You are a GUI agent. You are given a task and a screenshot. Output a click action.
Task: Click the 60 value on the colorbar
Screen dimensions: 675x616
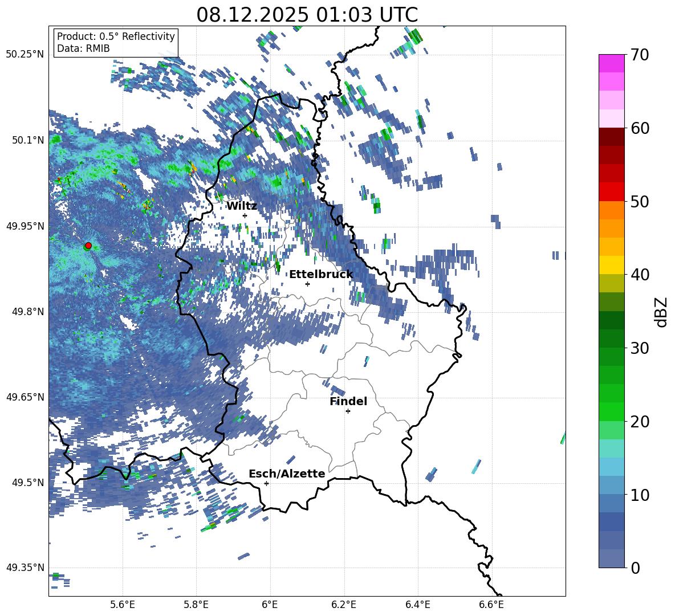click(x=640, y=128)
